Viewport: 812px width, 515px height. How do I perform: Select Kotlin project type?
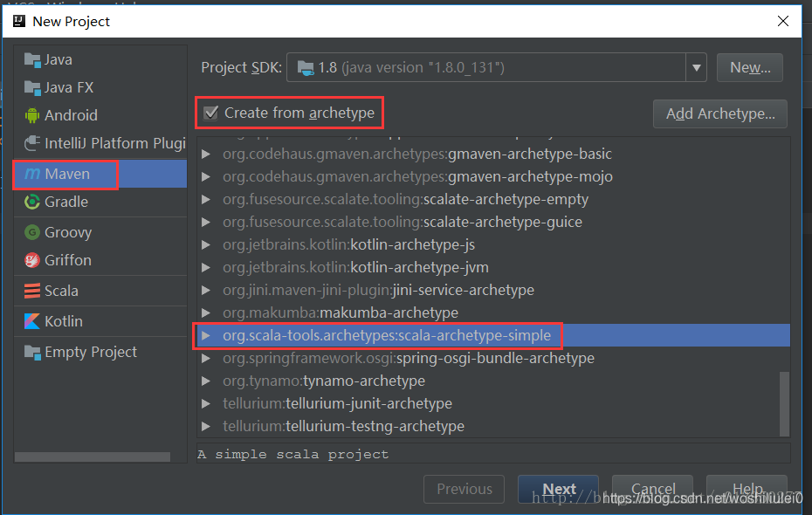[100, 321]
